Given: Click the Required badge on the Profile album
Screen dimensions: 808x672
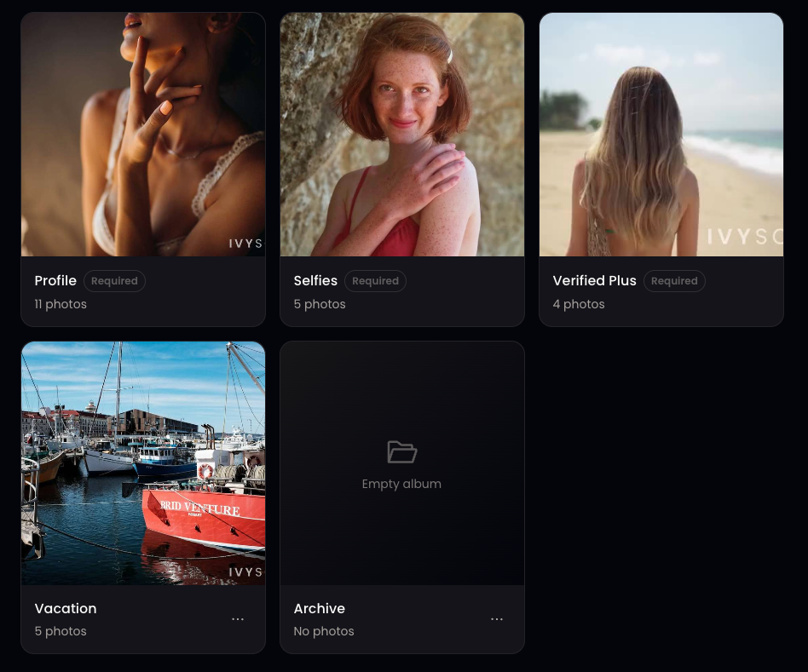Looking at the screenshot, I should (x=114, y=280).
